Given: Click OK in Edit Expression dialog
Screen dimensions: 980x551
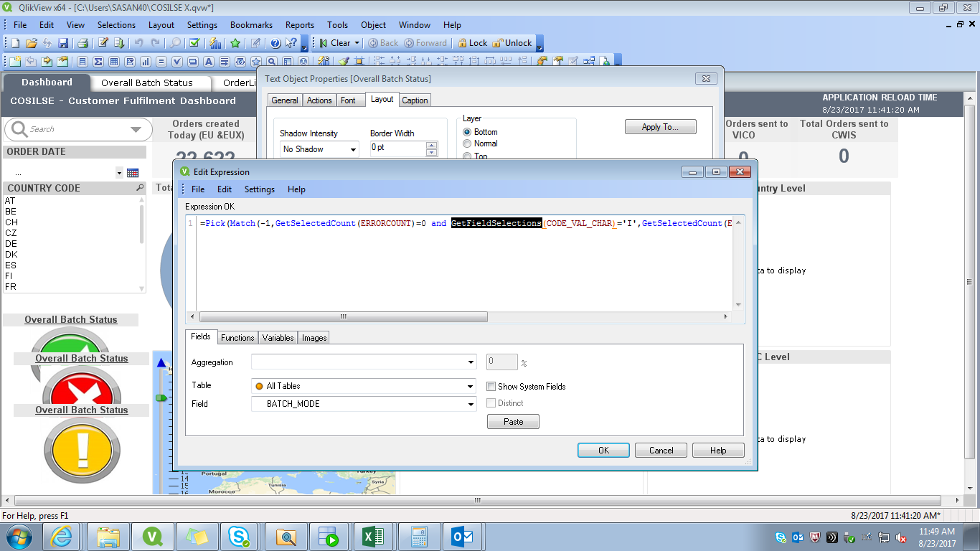Looking at the screenshot, I should click(x=603, y=451).
